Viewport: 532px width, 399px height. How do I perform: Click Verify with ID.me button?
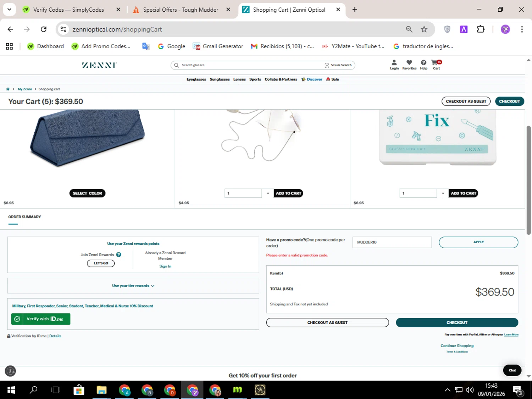coord(41,319)
